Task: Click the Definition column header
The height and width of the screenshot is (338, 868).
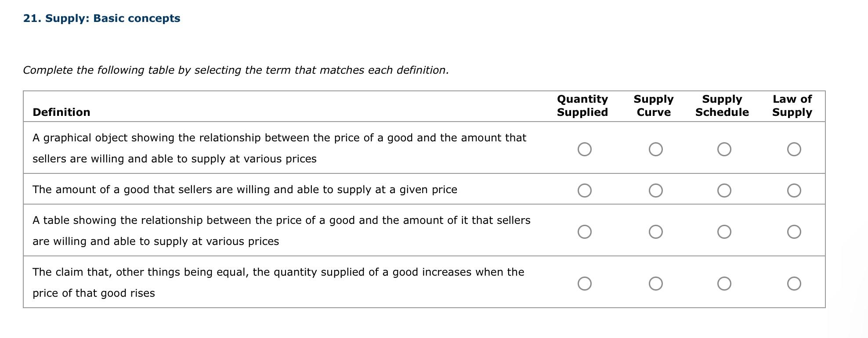Action: tap(61, 112)
